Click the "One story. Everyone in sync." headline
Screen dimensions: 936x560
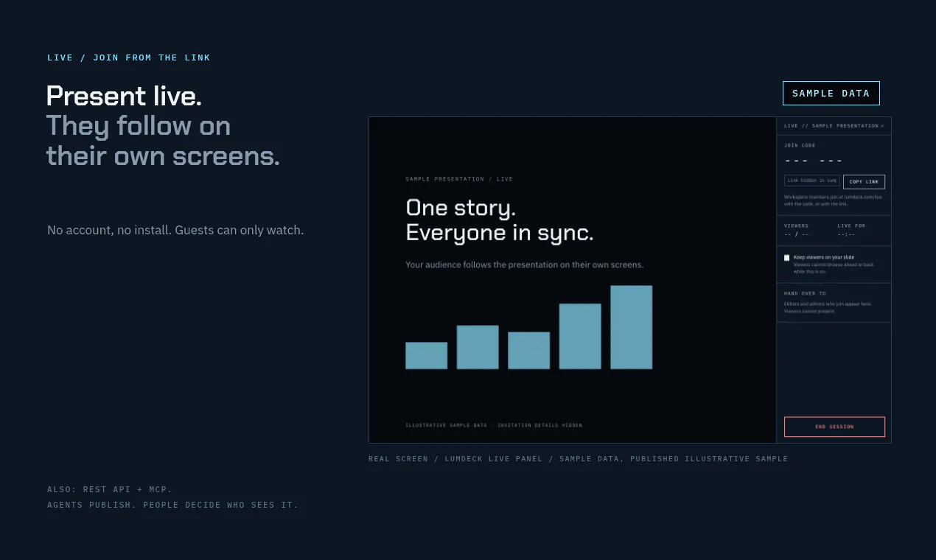[x=500, y=220]
